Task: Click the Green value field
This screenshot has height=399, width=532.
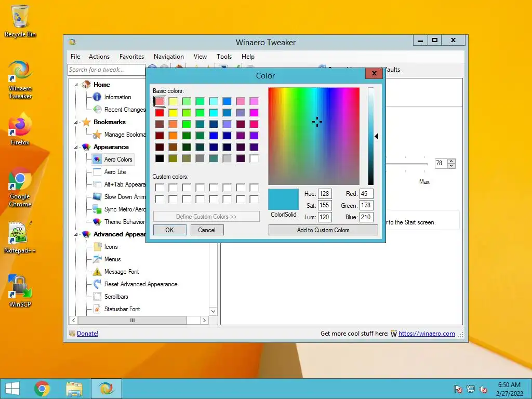Action: [x=366, y=205]
